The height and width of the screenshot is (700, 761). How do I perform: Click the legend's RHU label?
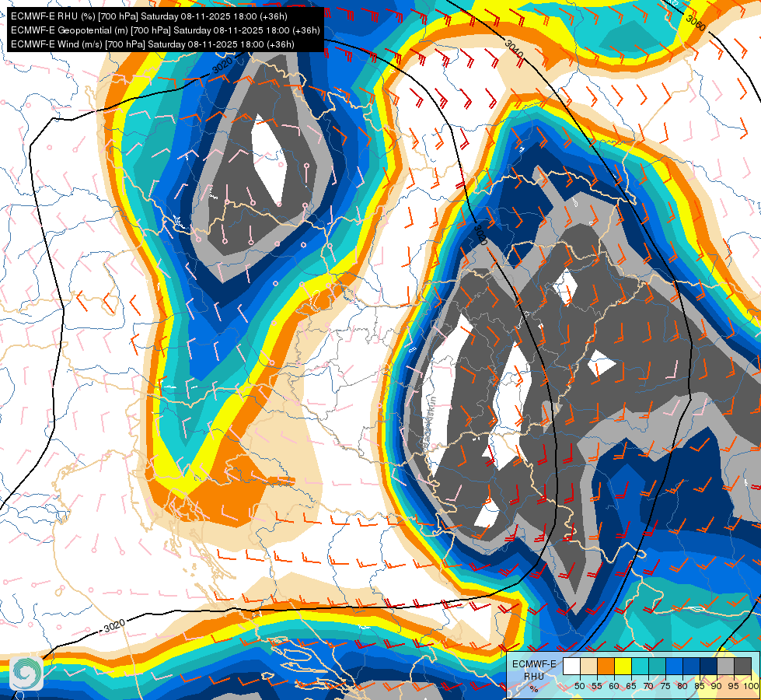[x=534, y=676]
